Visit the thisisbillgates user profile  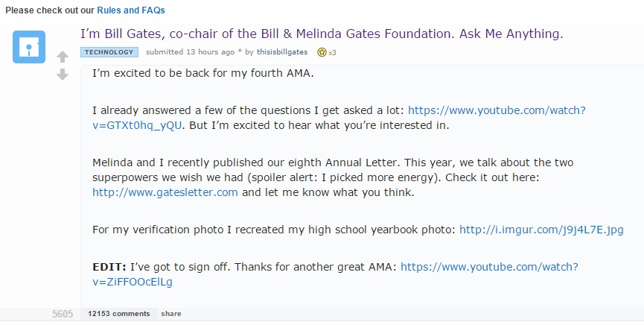click(284, 53)
